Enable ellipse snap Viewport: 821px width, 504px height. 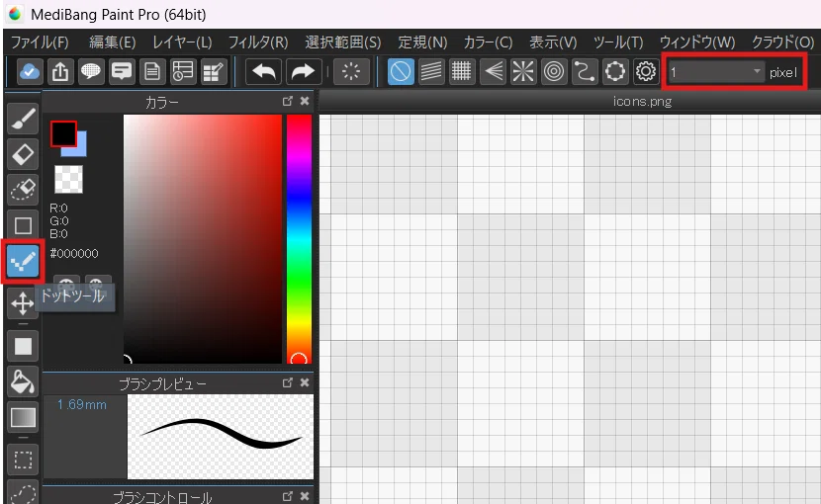coord(615,72)
